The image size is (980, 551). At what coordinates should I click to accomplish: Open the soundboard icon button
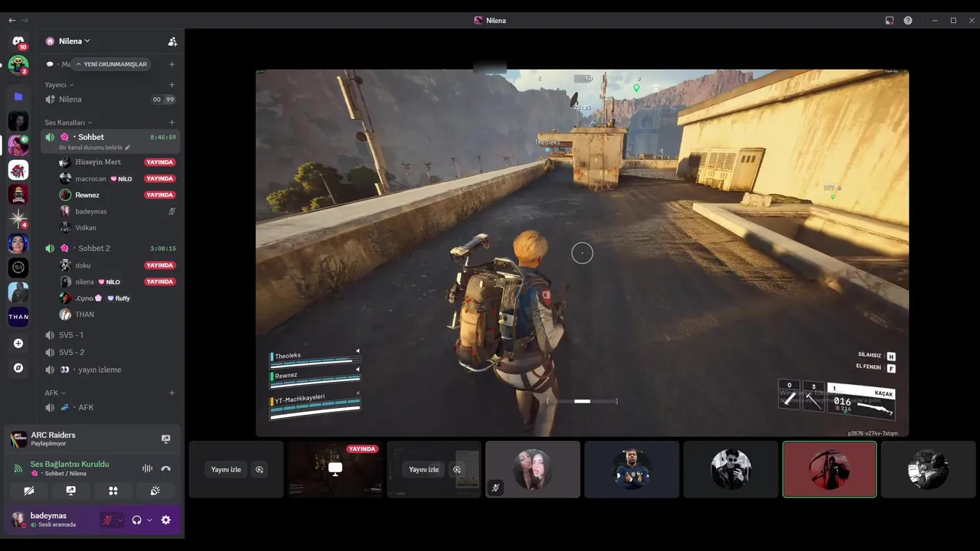click(x=155, y=491)
